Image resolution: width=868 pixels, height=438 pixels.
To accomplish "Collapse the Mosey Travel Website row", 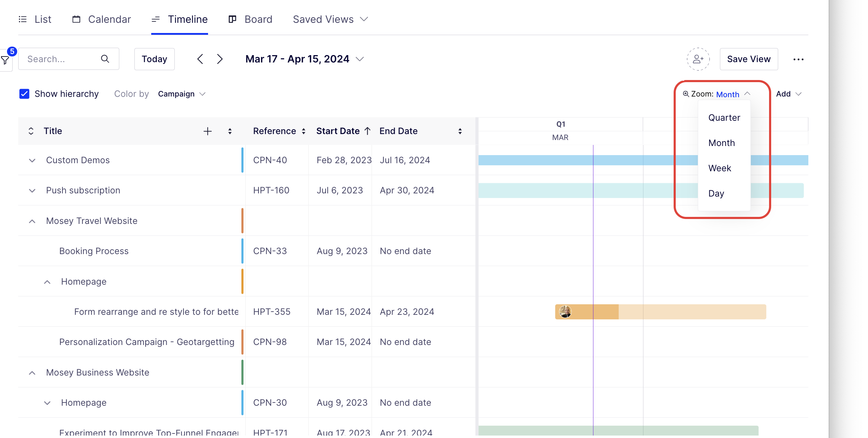I will (32, 221).
